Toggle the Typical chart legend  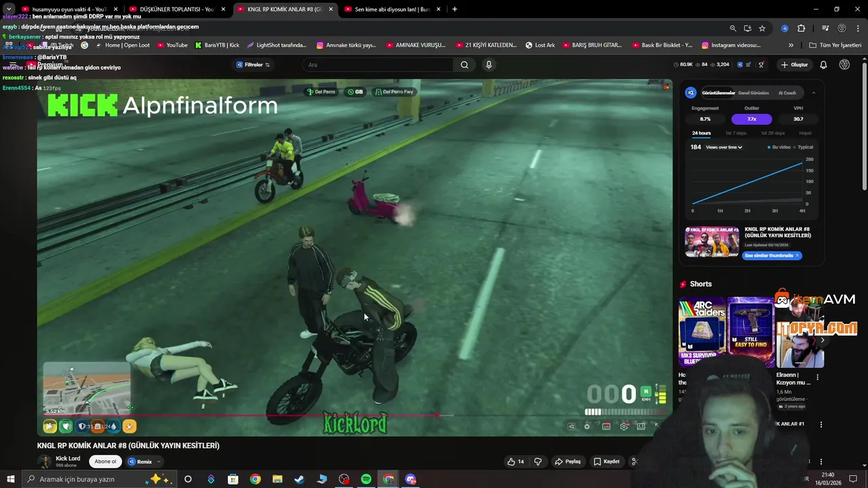[804, 147]
